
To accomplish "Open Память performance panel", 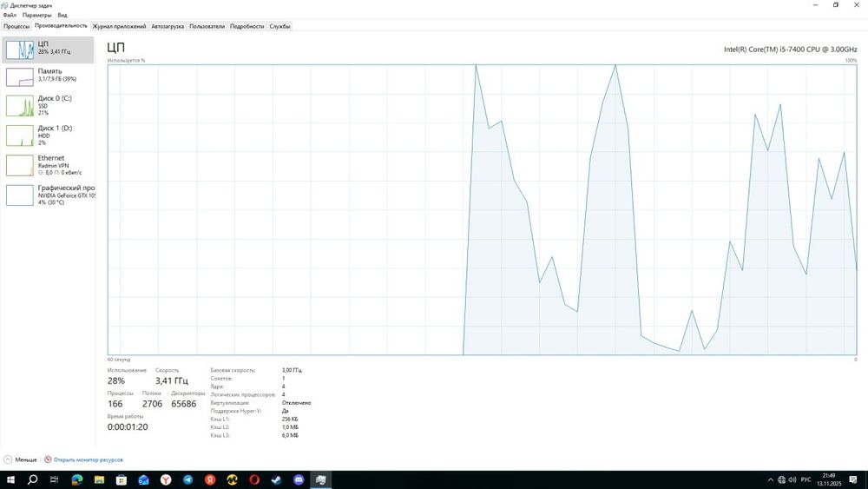I will coord(48,77).
